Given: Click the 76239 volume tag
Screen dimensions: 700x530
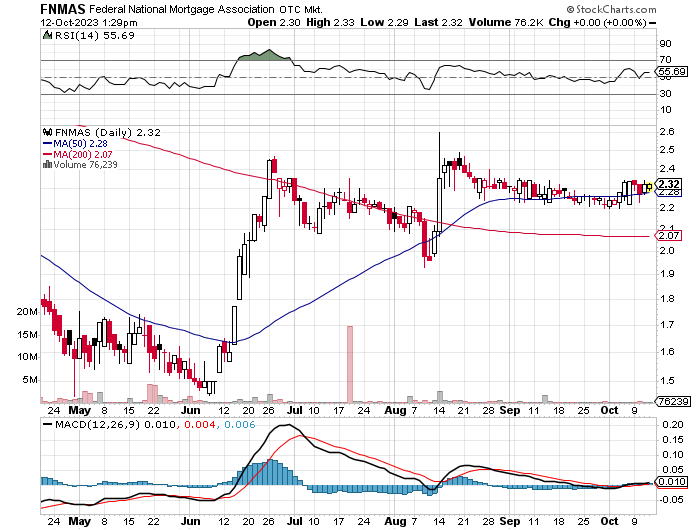Looking at the screenshot, I should [x=674, y=401].
